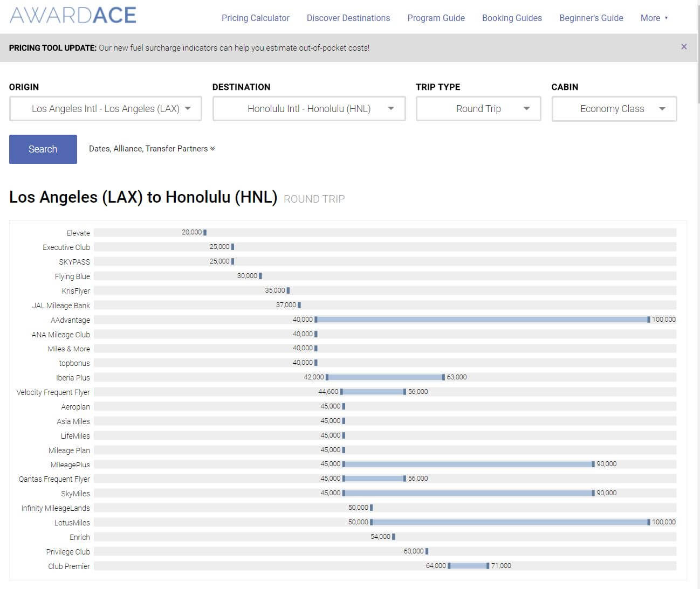Select the Iberia Plus label
The height and width of the screenshot is (589, 700).
[73, 378]
